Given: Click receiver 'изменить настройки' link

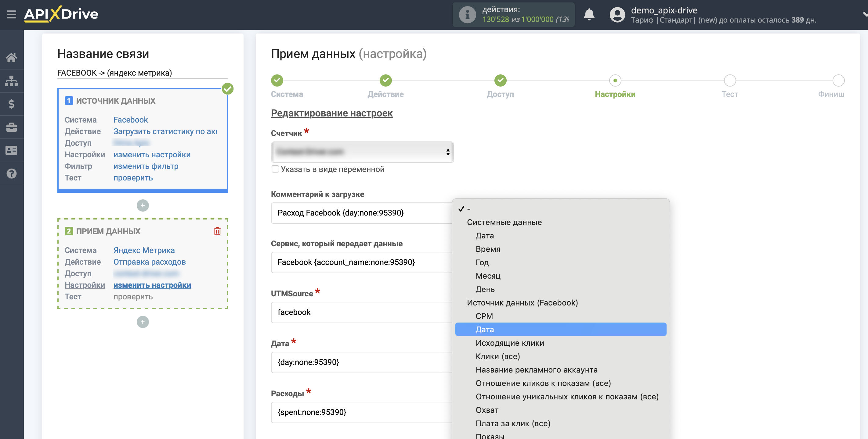Looking at the screenshot, I should coord(152,285).
